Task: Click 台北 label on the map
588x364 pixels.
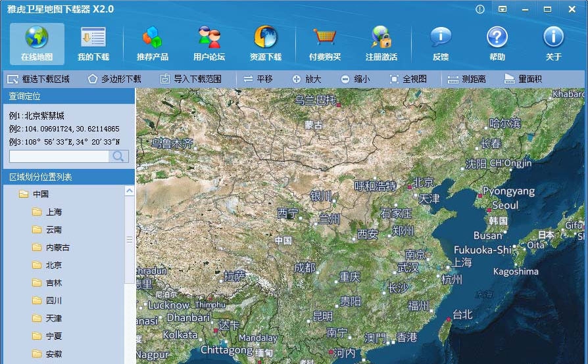Action: (462, 315)
